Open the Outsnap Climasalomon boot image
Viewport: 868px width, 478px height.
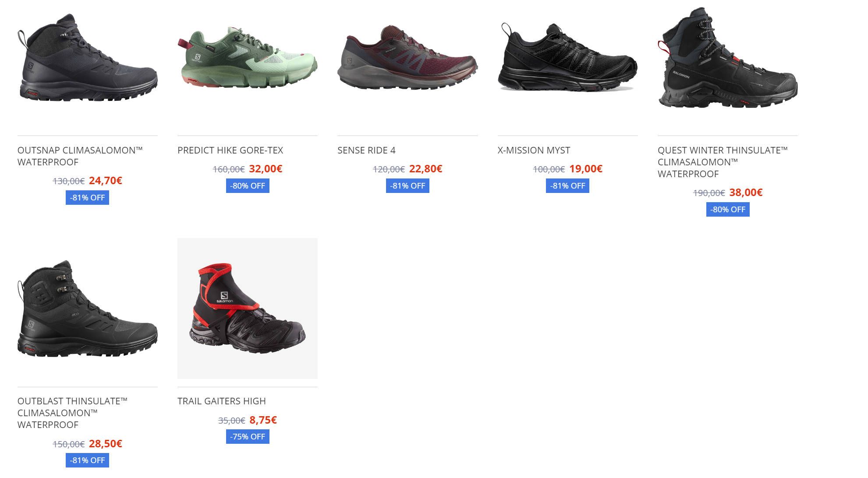[88, 57]
